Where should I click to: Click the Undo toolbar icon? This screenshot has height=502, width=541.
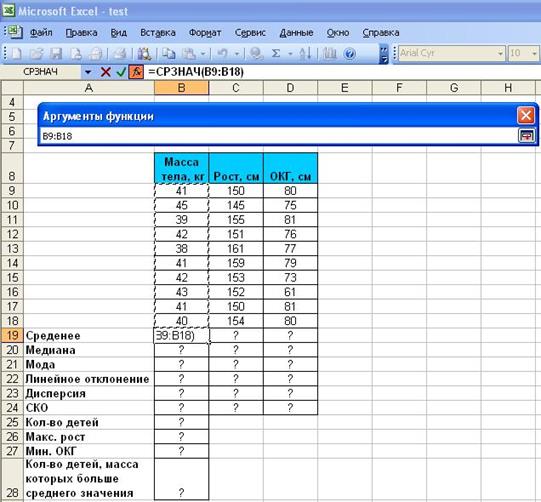(222, 54)
